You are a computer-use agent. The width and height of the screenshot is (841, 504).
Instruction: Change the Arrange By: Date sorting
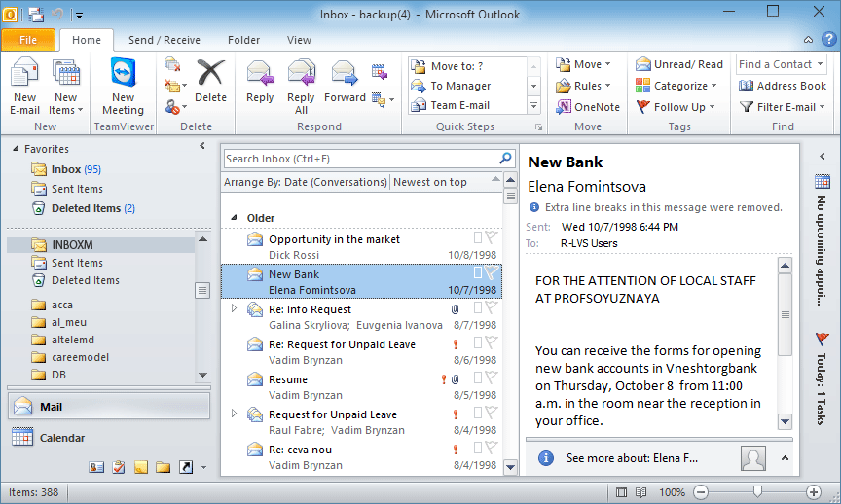coord(306,182)
